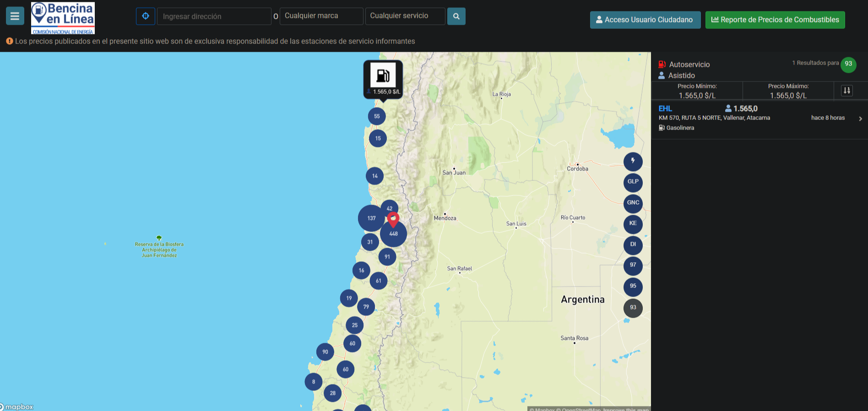The image size is (868, 411).
Task: Click the price sort order icon
Action: 847,90
